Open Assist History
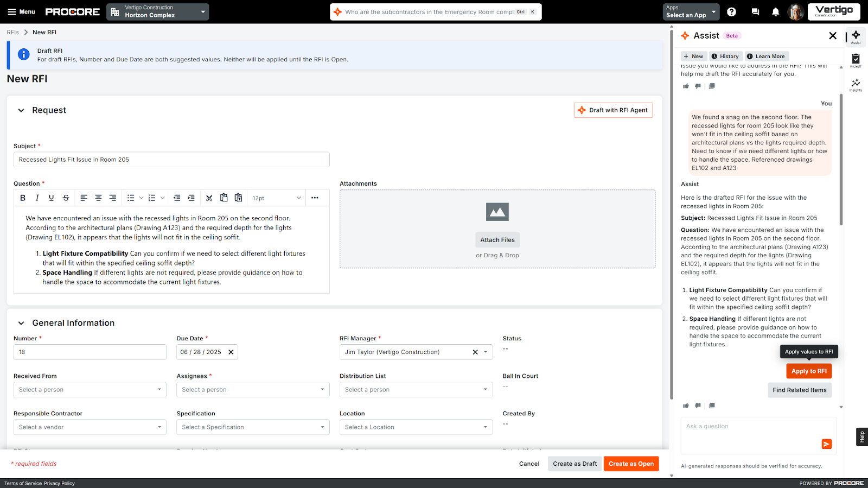The width and height of the screenshot is (868, 488). point(725,56)
